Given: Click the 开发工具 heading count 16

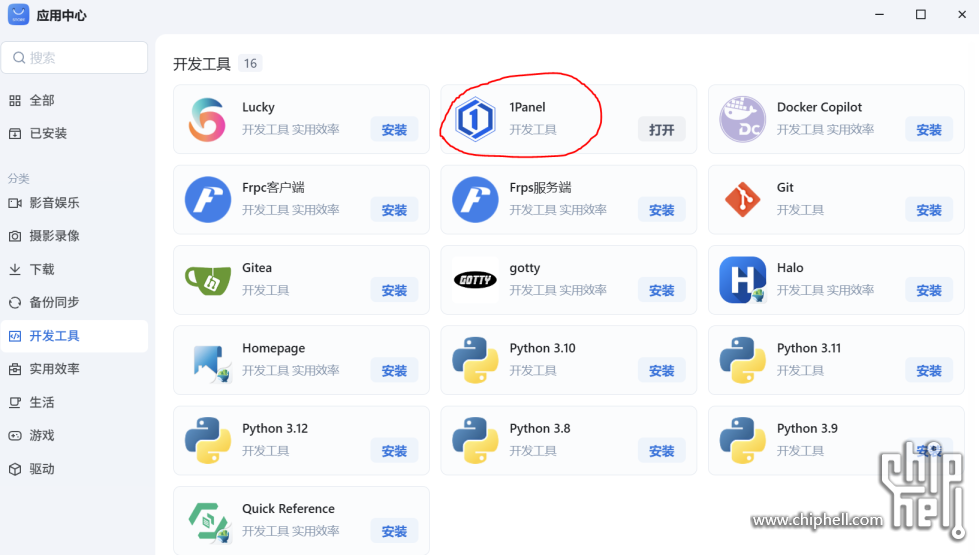Looking at the screenshot, I should pyautogui.click(x=250, y=63).
